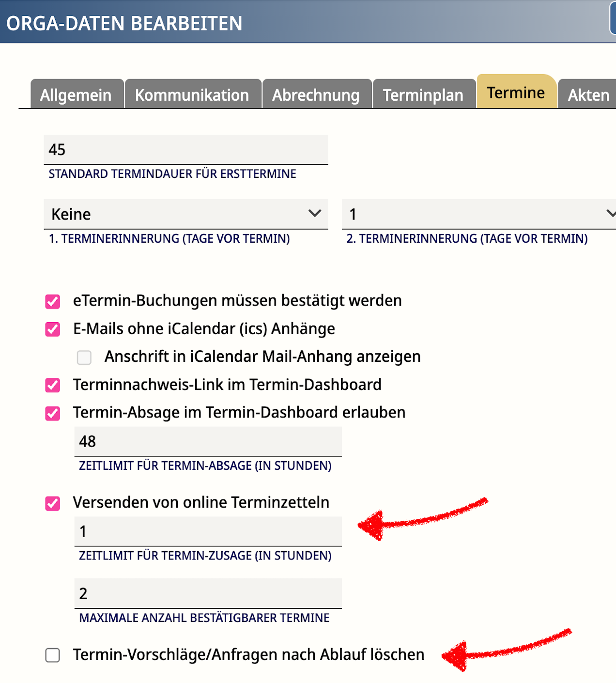Click the Maximale Anzahl bestätigbarer Termine field
Screen dimensions: 616x683
point(208,593)
